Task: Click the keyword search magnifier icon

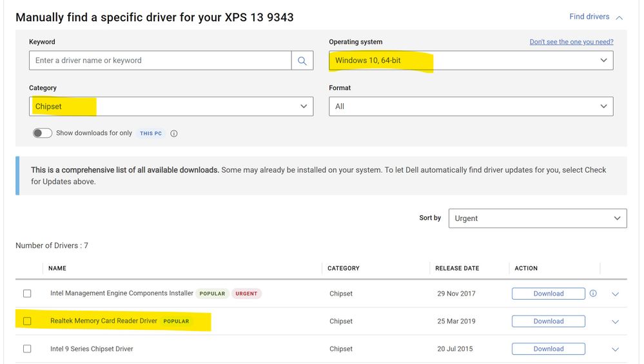Action: coord(302,61)
